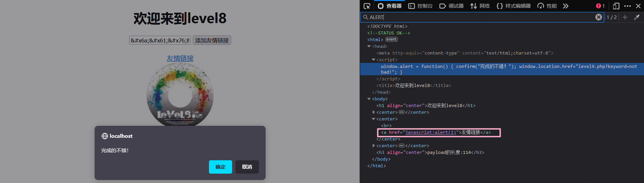The image size is (644, 183).
Task: Click the 友情链接 link on the page
Action: (180, 58)
